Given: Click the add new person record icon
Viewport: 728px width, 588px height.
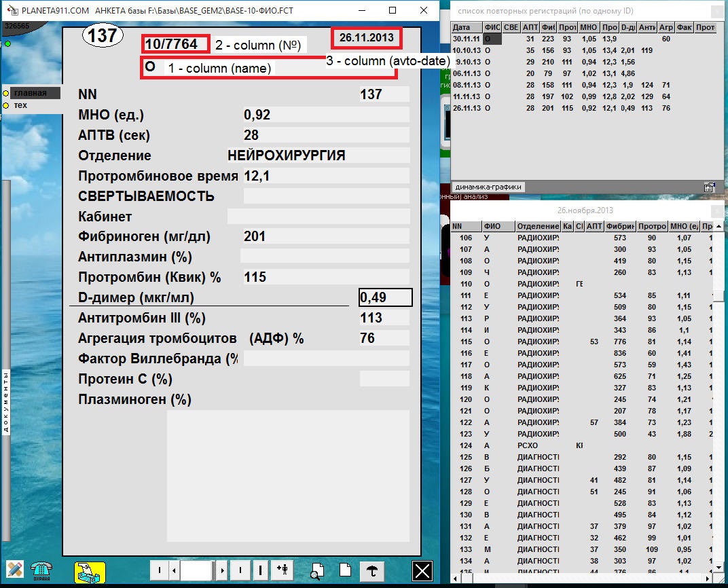Looking at the screenshot, I should click(281, 570).
